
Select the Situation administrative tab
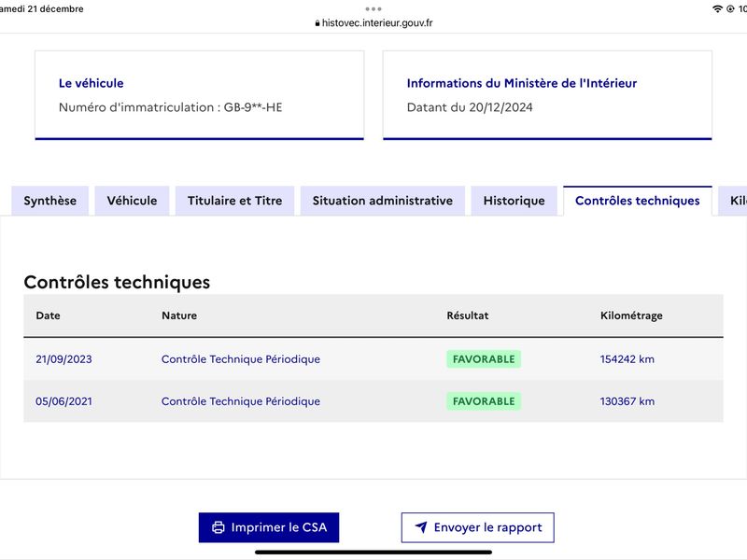(x=383, y=201)
